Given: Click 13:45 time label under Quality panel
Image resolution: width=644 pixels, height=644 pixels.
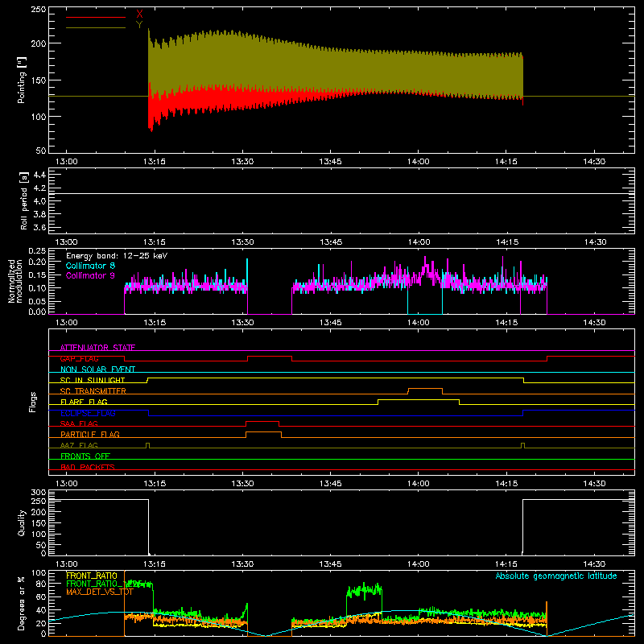Looking at the screenshot, I should click(330, 564).
